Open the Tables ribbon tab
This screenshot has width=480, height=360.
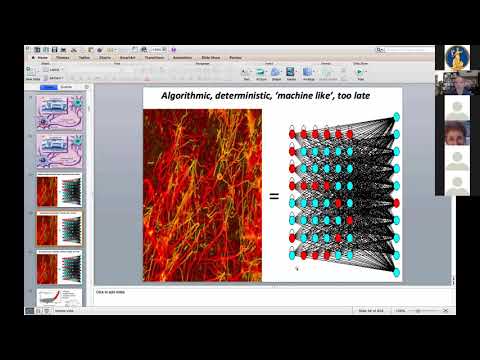(84, 58)
